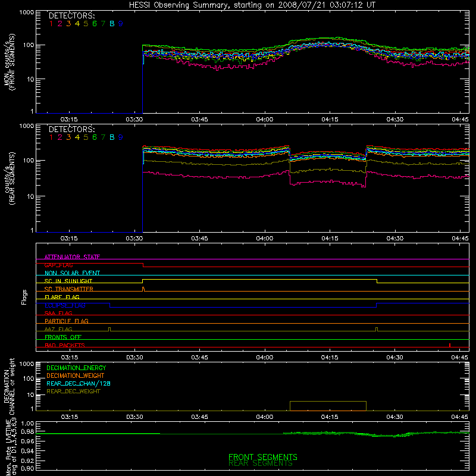Click detector 5 in the rear segments legend

click(x=86, y=137)
